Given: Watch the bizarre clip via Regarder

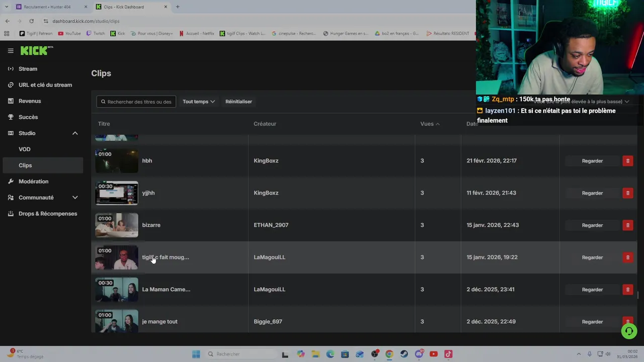Looking at the screenshot, I should (x=592, y=225).
